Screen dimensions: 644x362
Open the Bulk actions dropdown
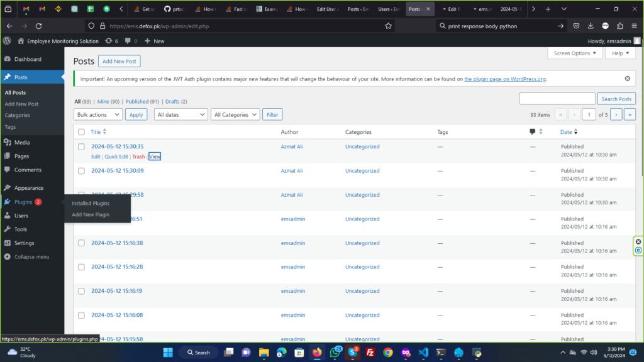[98, 114]
